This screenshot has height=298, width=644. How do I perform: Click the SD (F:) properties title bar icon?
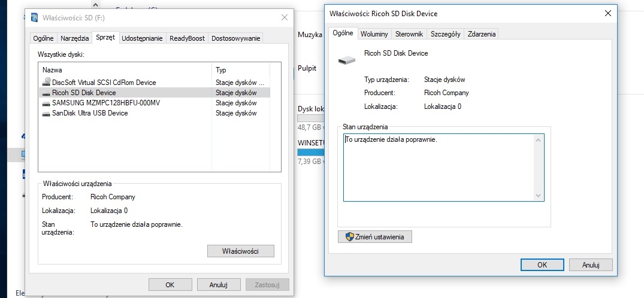[35, 17]
